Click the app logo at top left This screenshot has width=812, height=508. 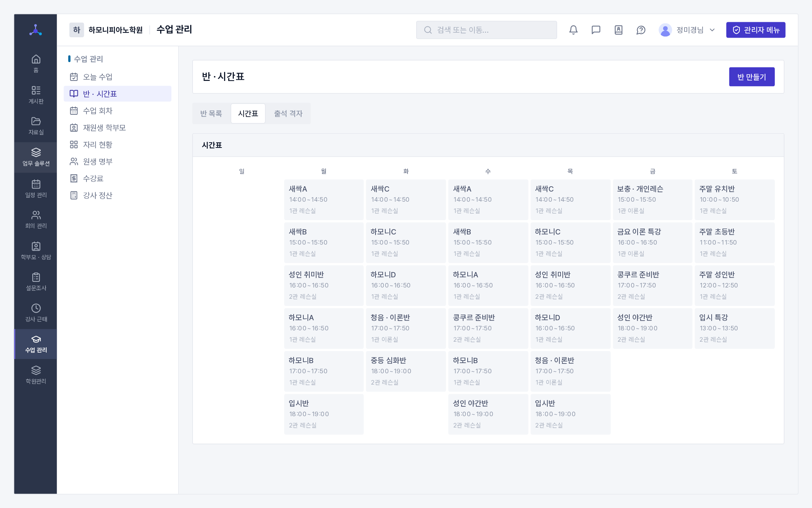tap(36, 30)
